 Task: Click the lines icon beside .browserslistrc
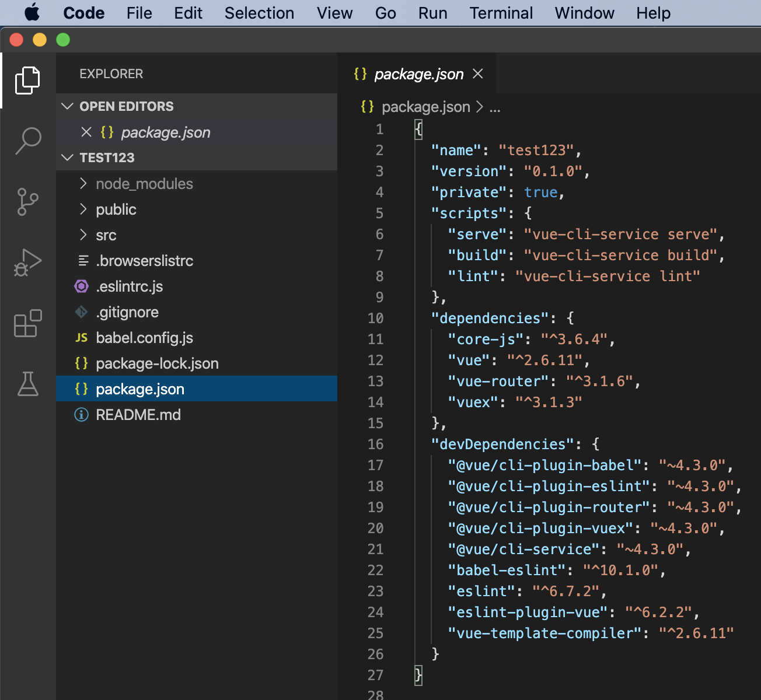point(83,261)
